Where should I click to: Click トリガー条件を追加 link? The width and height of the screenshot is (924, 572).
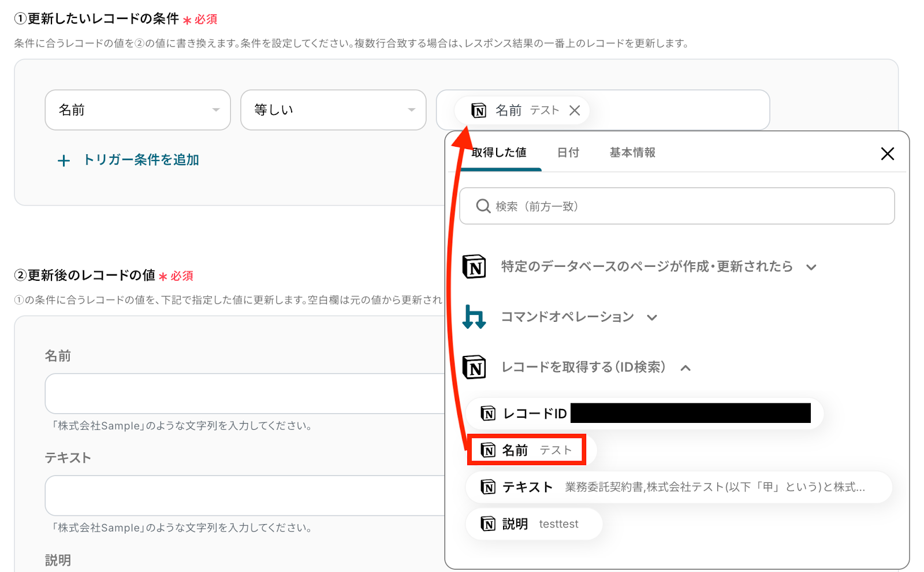(141, 160)
